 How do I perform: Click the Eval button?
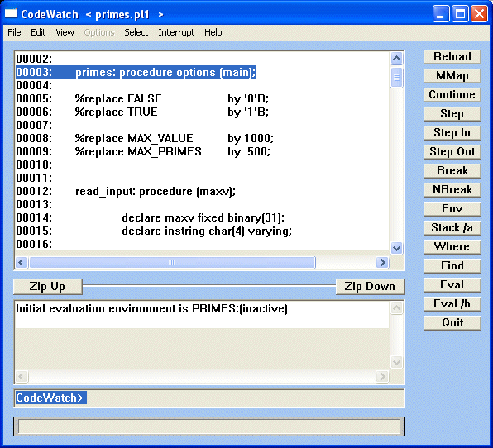[452, 285]
